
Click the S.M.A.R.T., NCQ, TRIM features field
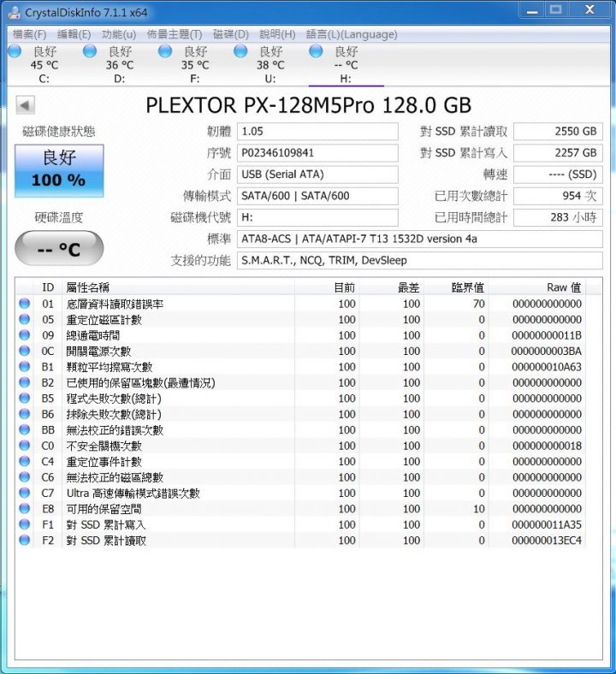pos(419,261)
